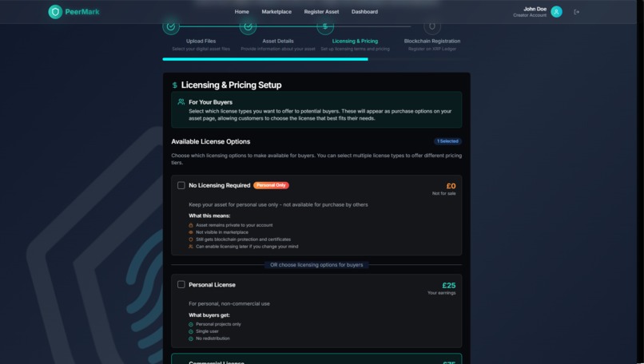
Task: Click the dollar icon beside Licensing & Pricing Setup
Action: tap(174, 85)
